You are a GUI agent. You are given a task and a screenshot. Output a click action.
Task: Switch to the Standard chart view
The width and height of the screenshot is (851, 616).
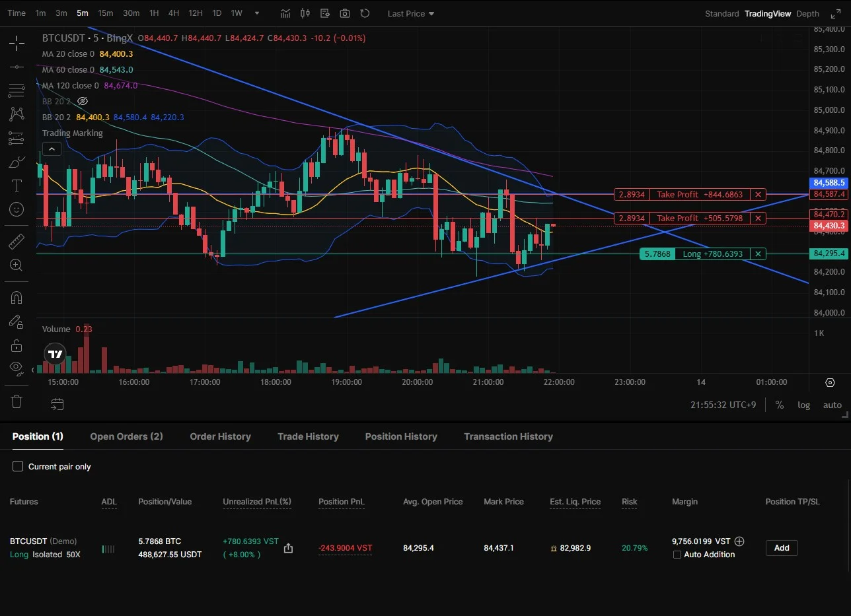point(721,13)
